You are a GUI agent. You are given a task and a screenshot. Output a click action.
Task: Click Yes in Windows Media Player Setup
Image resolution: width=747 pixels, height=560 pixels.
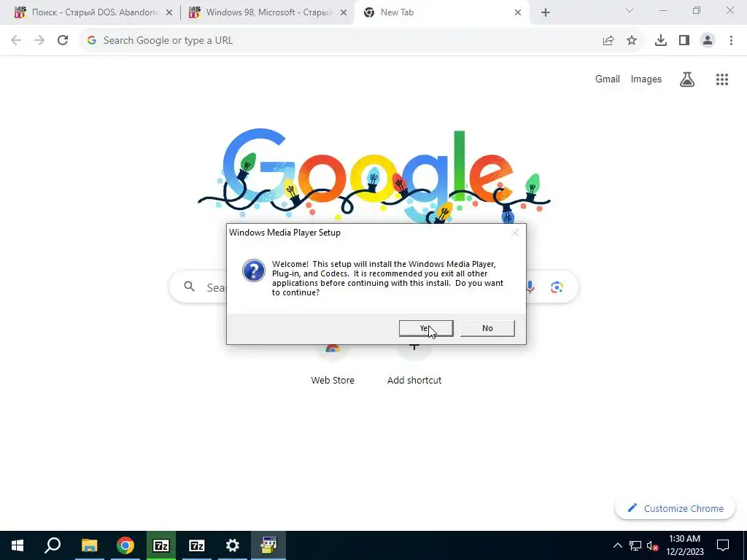[x=426, y=328]
